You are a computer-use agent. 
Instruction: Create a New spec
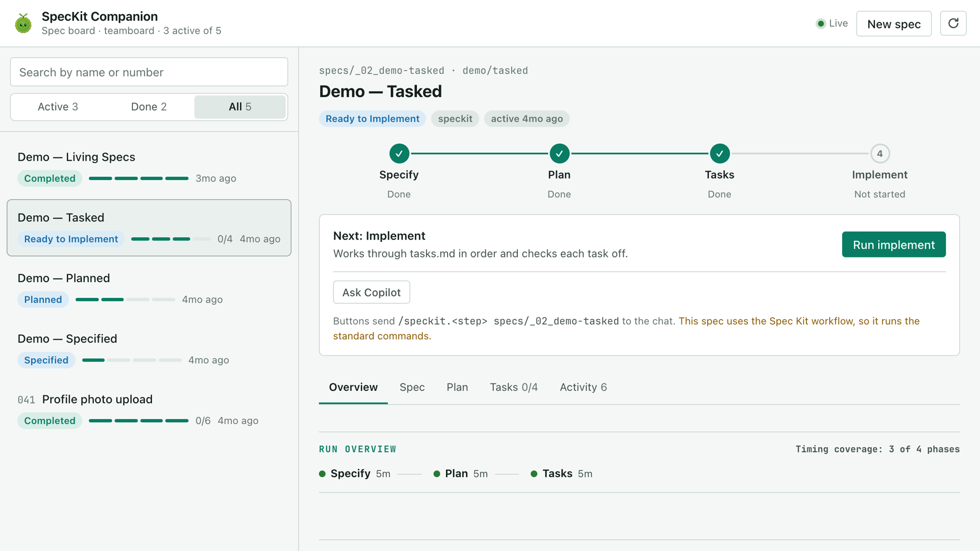pos(893,23)
